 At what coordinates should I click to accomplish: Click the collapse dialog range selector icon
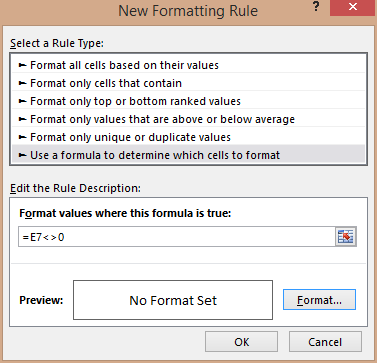[x=346, y=237]
